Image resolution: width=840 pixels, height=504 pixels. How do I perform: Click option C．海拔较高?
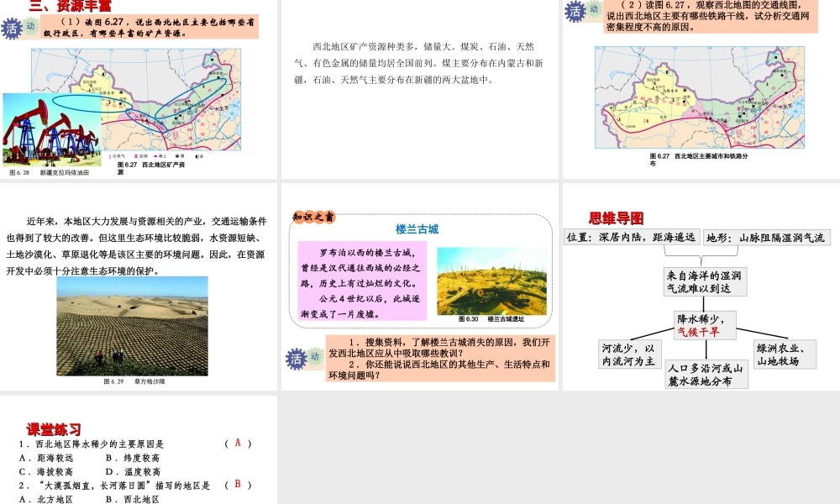[46, 472]
